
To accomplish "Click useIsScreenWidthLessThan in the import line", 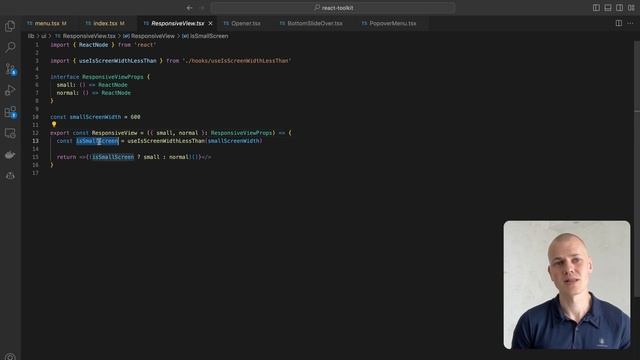I will (118, 61).
